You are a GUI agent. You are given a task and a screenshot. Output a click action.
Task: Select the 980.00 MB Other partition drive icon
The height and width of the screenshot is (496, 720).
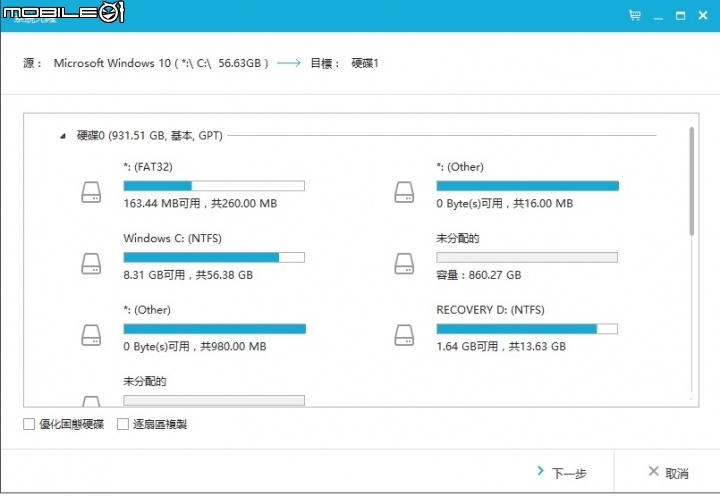(91, 335)
